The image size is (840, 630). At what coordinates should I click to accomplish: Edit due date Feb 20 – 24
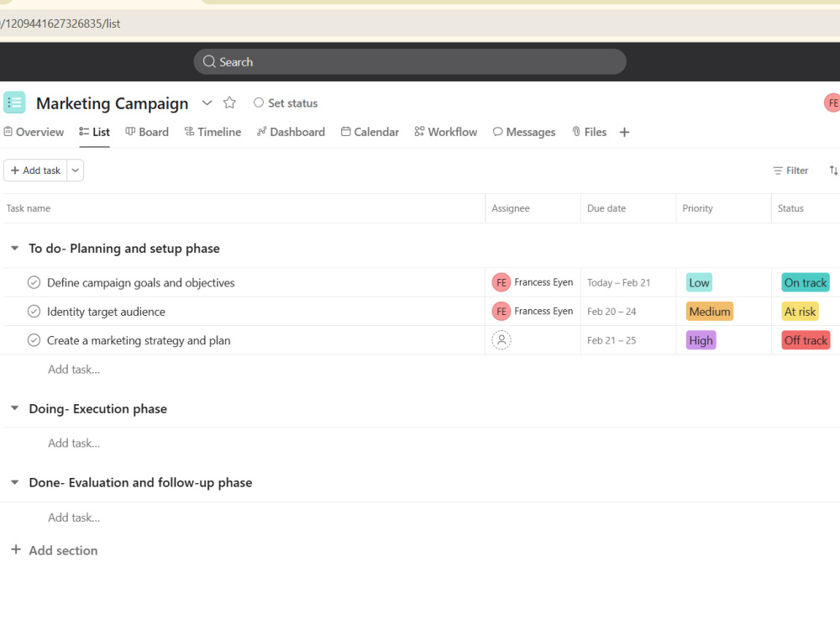612,312
